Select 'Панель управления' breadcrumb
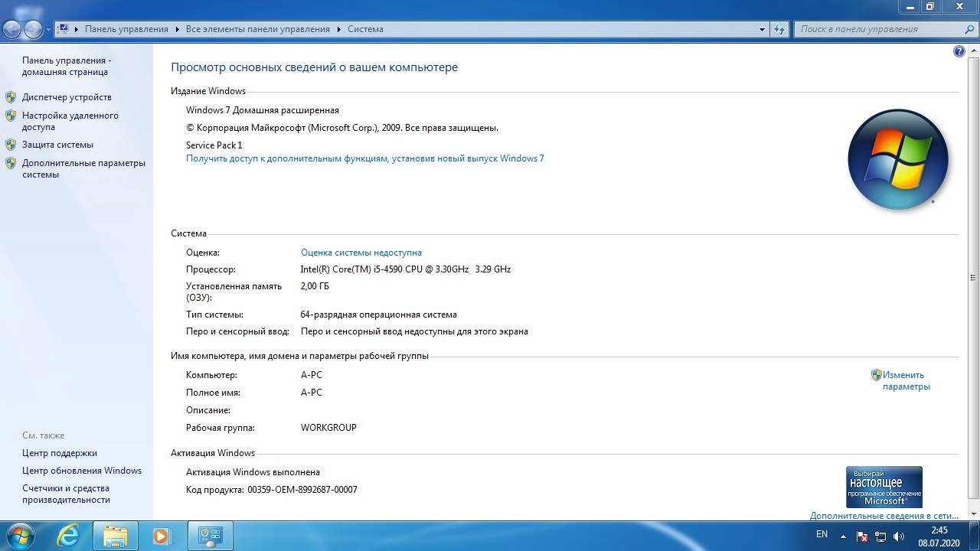This screenshot has width=980, height=551. pyautogui.click(x=126, y=29)
